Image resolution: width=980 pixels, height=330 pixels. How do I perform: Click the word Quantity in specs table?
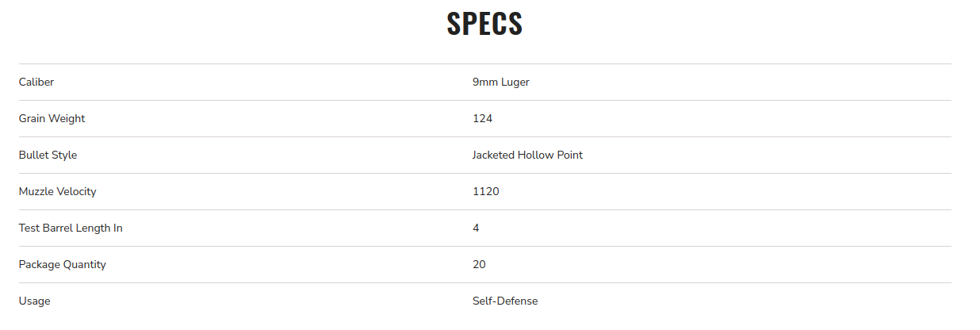pyautogui.click(x=85, y=264)
